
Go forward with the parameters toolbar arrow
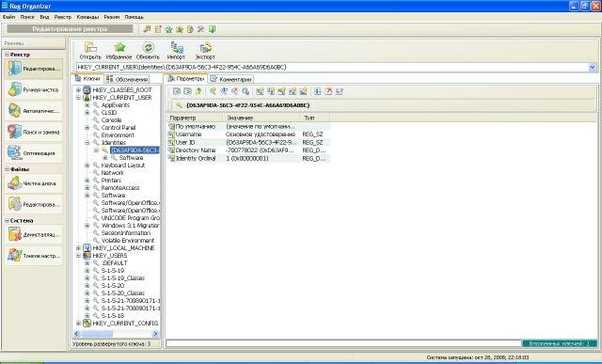tap(187, 91)
